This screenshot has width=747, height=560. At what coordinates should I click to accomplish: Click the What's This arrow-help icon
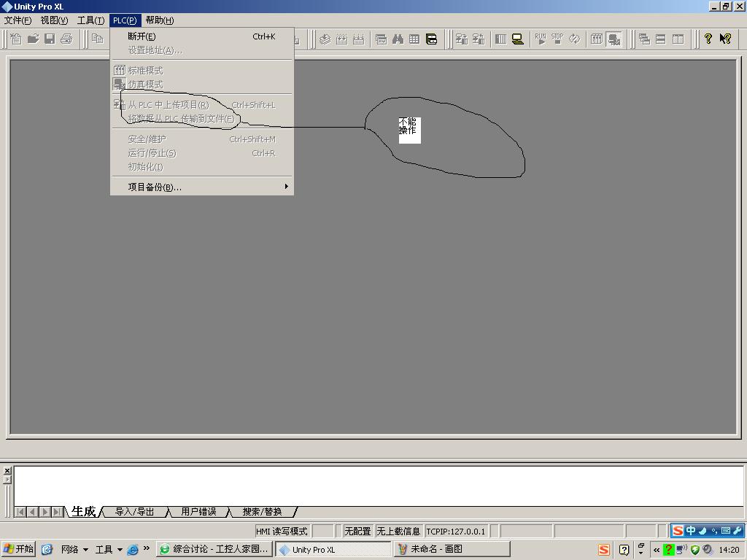pyautogui.click(x=725, y=39)
